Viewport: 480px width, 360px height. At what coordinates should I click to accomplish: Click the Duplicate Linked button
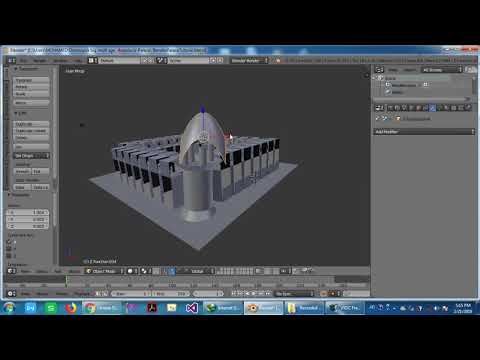coord(32,131)
